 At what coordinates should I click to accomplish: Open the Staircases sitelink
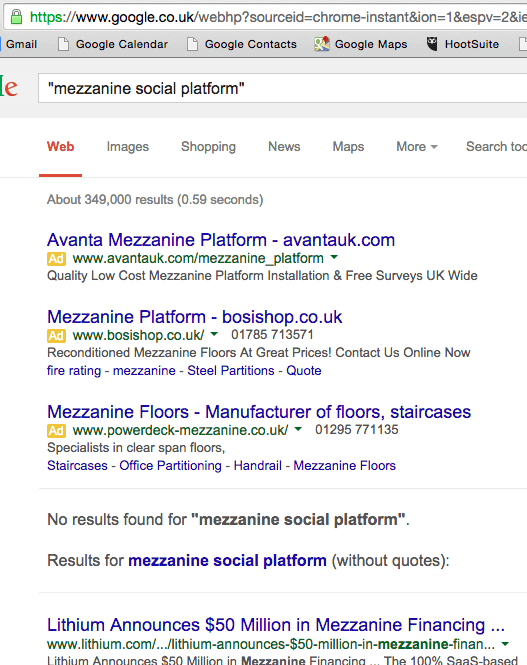[77, 466]
